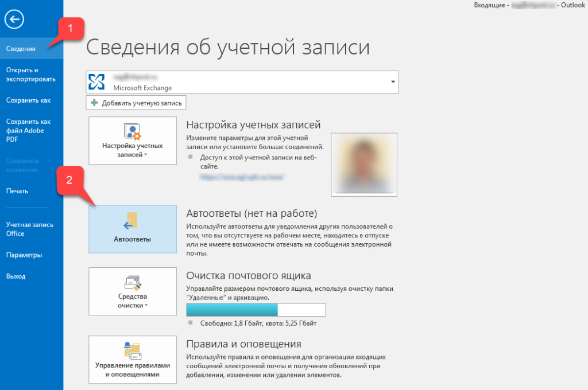The image size is (588, 390).
Task: Open the blurred web access link
Action: pos(242,177)
